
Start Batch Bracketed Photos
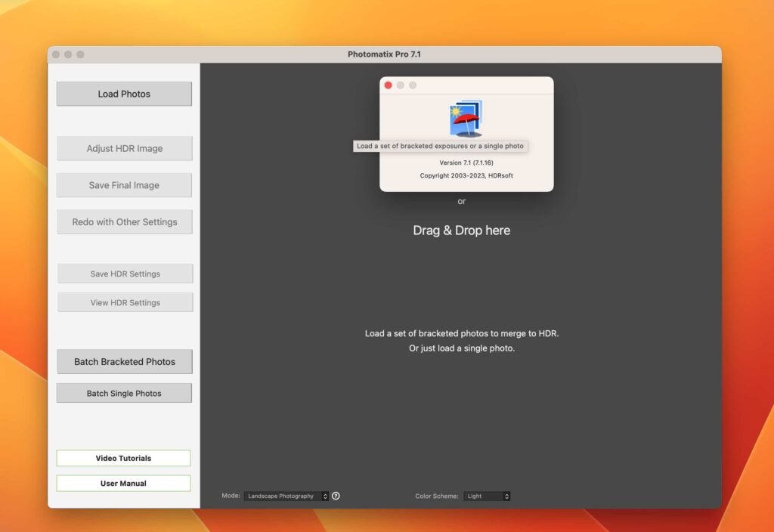(x=125, y=362)
